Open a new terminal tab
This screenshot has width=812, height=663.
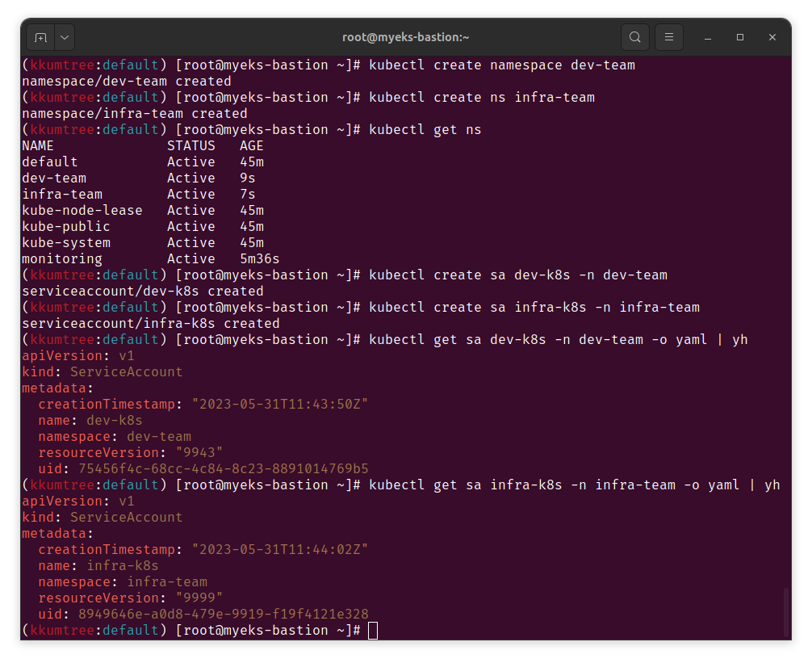(40, 37)
